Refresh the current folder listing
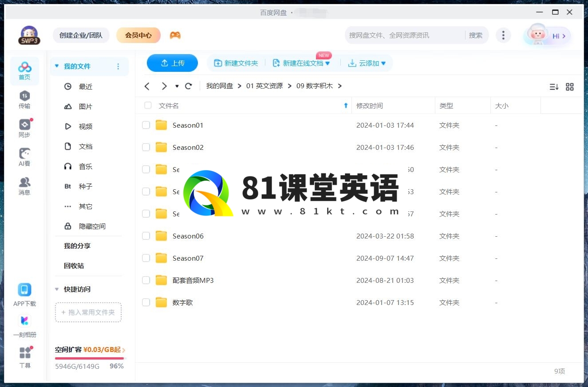 [189, 86]
